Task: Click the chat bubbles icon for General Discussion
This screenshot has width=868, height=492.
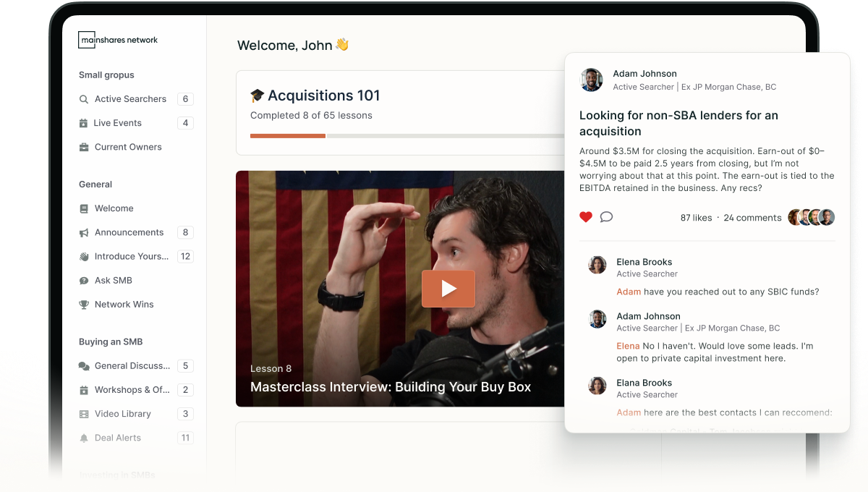Action: [84, 366]
